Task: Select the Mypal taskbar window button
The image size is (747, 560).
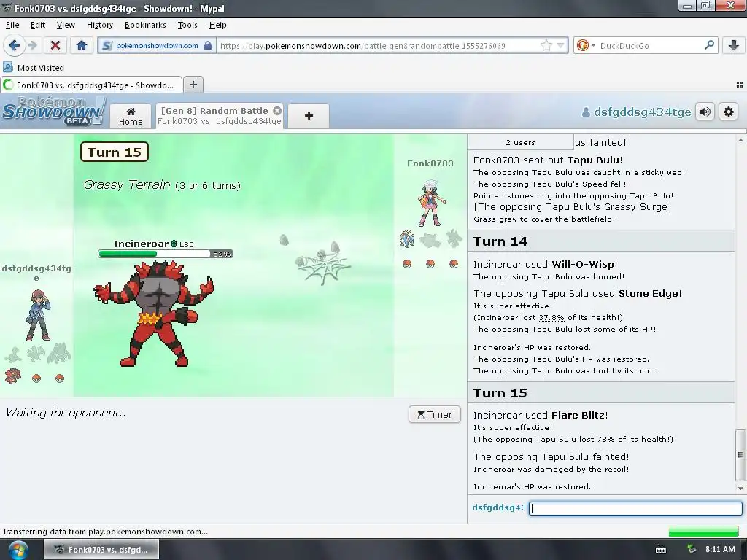Action: (x=101, y=550)
